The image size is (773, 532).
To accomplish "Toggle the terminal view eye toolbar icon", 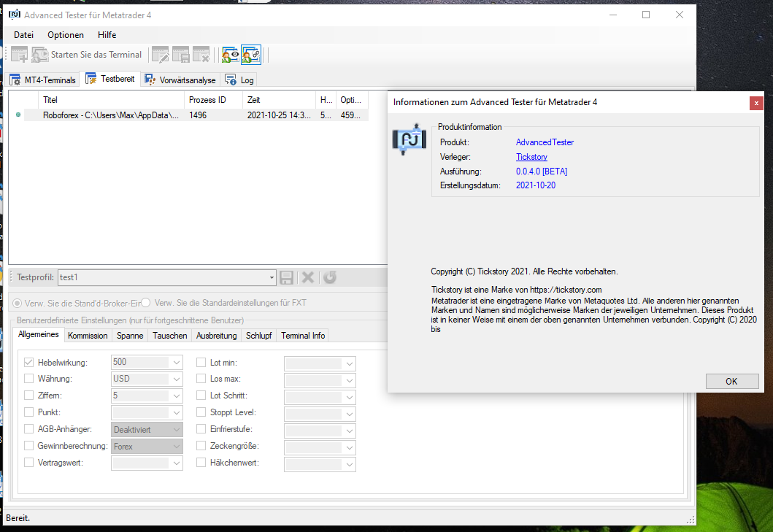I will click(230, 55).
